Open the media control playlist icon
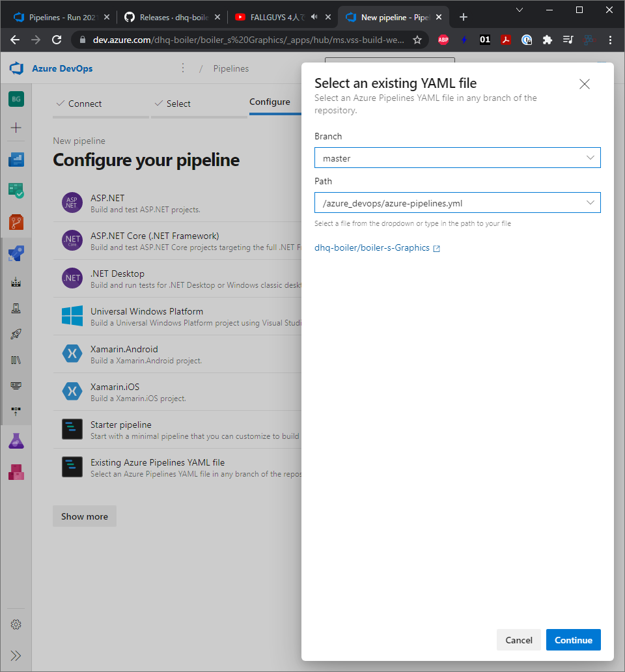This screenshot has width=625, height=672. click(x=568, y=40)
